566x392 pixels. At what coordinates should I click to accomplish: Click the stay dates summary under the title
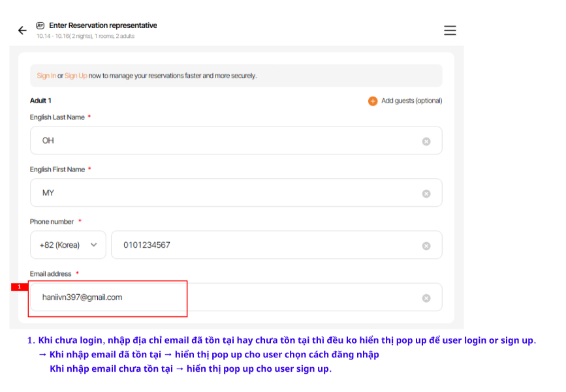pyautogui.click(x=86, y=37)
